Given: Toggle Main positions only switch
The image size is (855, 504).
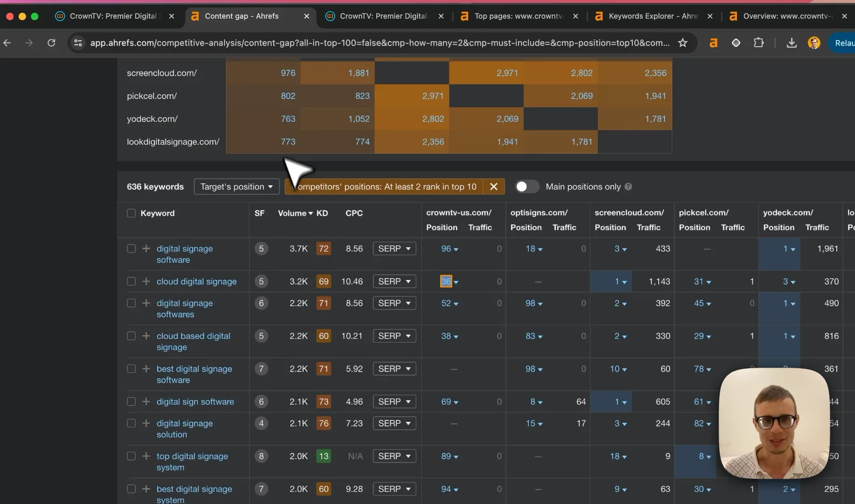Looking at the screenshot, I should pos(527,187).
